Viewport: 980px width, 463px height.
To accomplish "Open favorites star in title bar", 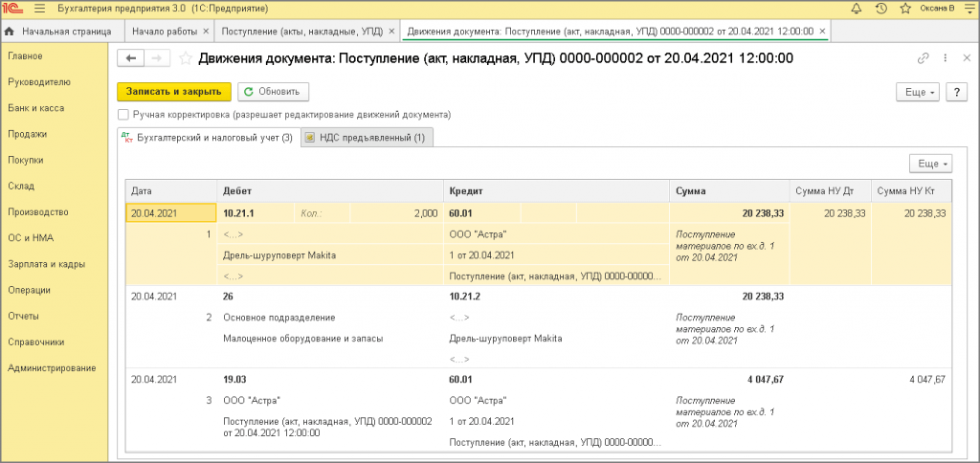I will [x=903, y=9].
